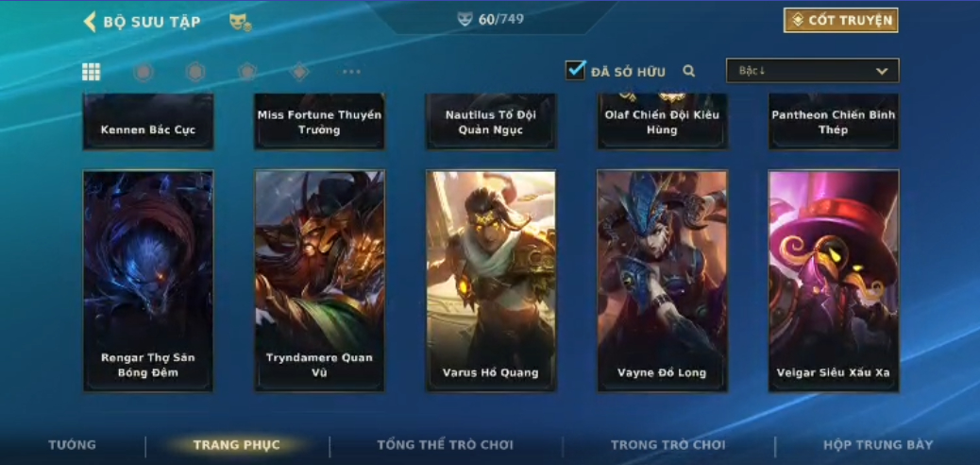The image size is (980, 465).
Task: Go back using the Bộ Sưu Tập arrow
Action: click(90, 22)
